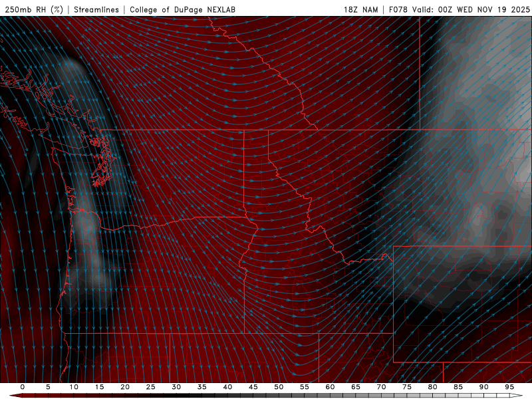Click the "18Z NAM" model run label
The width and height of the screenshot is (532, 399).
pyautogui.click(x=361, y=9)
